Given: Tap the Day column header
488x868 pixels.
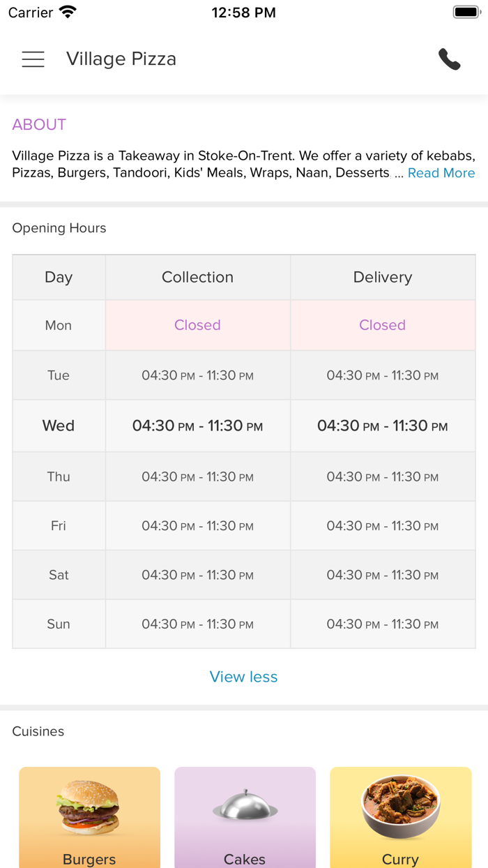Looking at the screenshot, I should click(59, 277).
